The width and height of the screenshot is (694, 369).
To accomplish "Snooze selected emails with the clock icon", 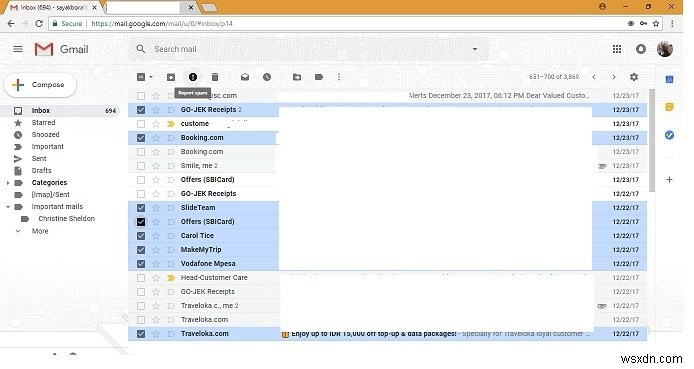I will pos(267,77).
